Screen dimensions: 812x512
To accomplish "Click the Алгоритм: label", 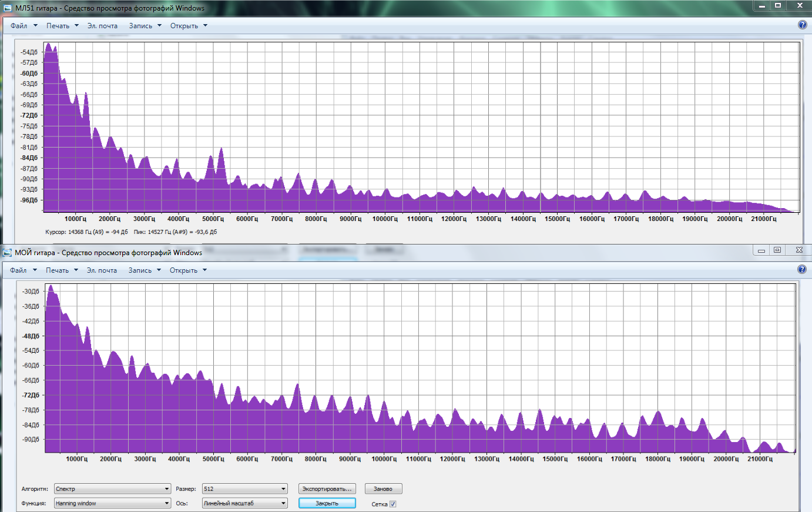I will [x=35, y=489].
